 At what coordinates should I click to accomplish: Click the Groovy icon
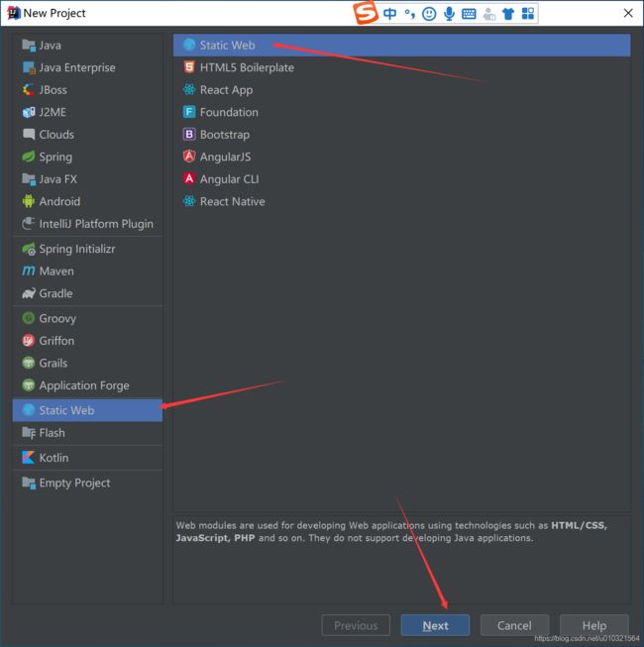coord(29,318)
